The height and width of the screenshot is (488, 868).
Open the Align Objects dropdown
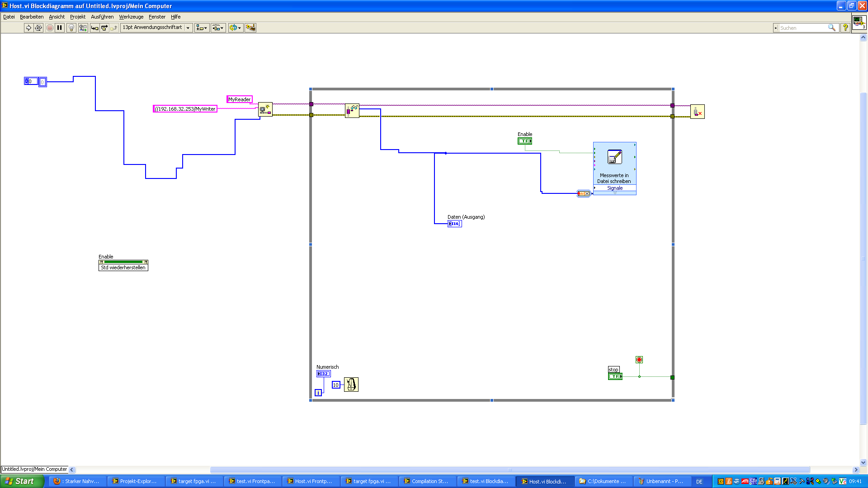click(202, 28)
